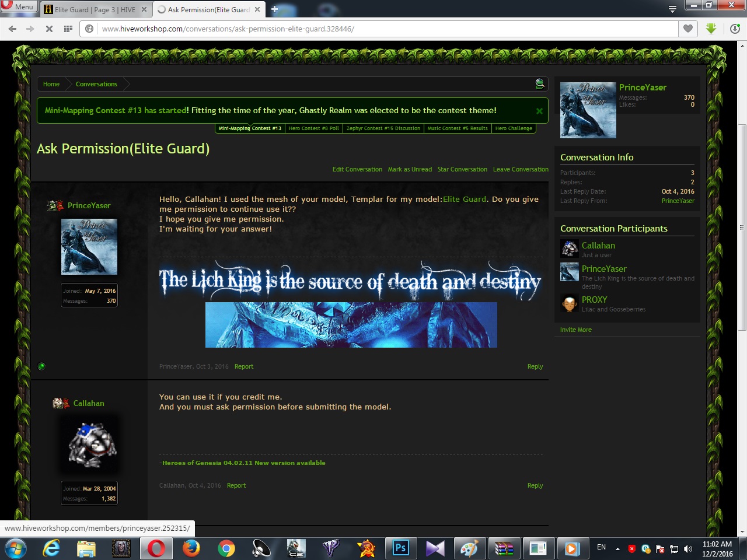This screenshot has height=560, width=747.
Task: Click Star Conversation
Action: (462, 169)
